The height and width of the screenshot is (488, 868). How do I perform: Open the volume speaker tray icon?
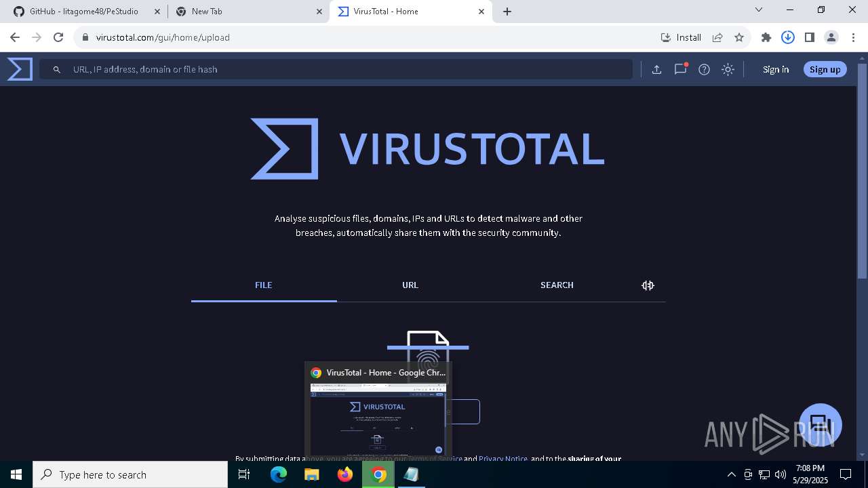781,474
